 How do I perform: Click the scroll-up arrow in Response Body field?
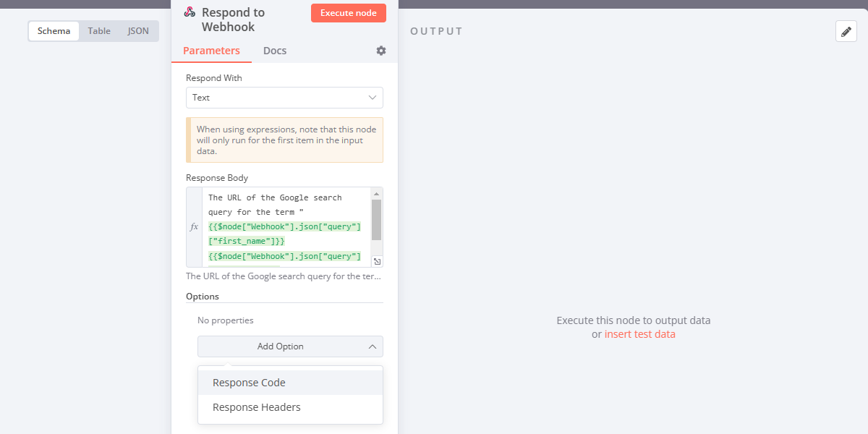(377, 193)
